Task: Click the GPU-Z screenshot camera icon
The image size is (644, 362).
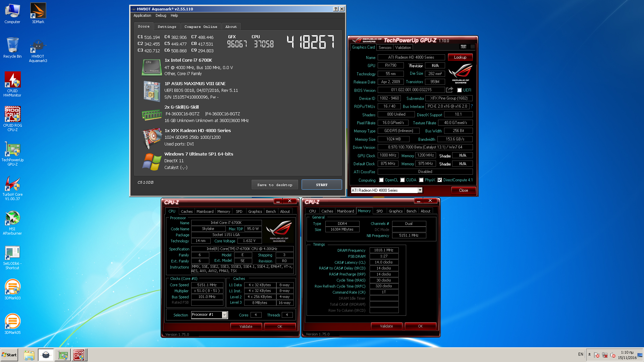Action: click(x=463, y=47)
